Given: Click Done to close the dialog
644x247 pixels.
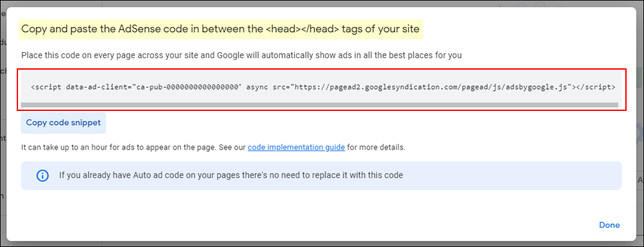Looking at the screenshot, I should tap(609, 225).
